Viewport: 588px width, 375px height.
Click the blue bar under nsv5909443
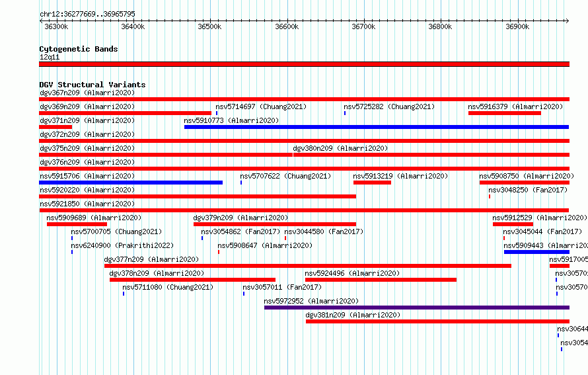pos(536,252)
